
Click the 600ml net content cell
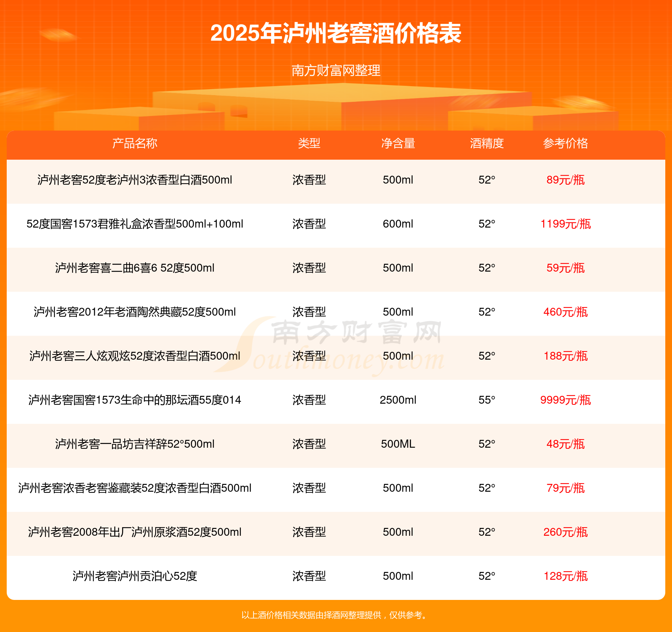coord(398,224)
